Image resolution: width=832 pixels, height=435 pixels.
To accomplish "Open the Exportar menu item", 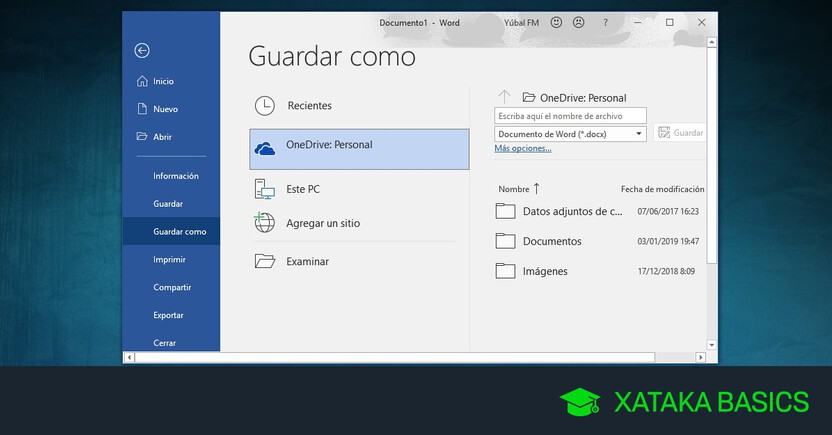I will pyautogui.click(x=168, y=315).
